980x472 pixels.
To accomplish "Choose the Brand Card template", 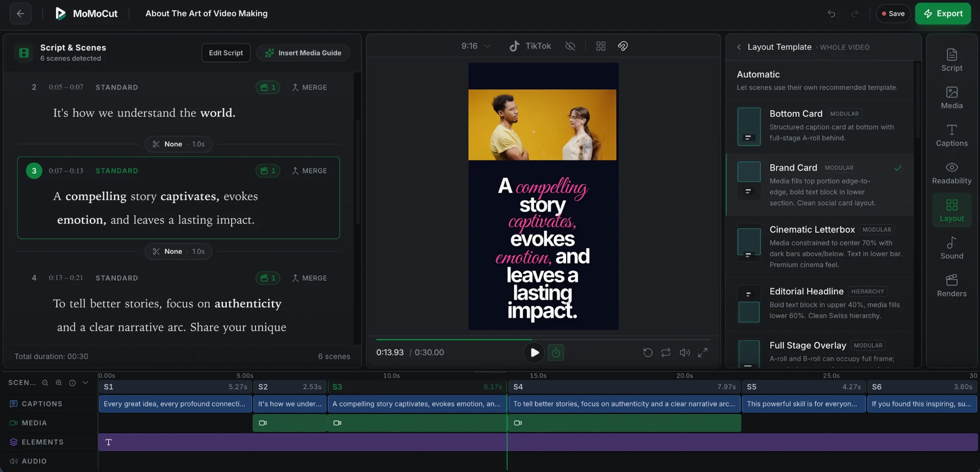I will [x=820, y=184].
